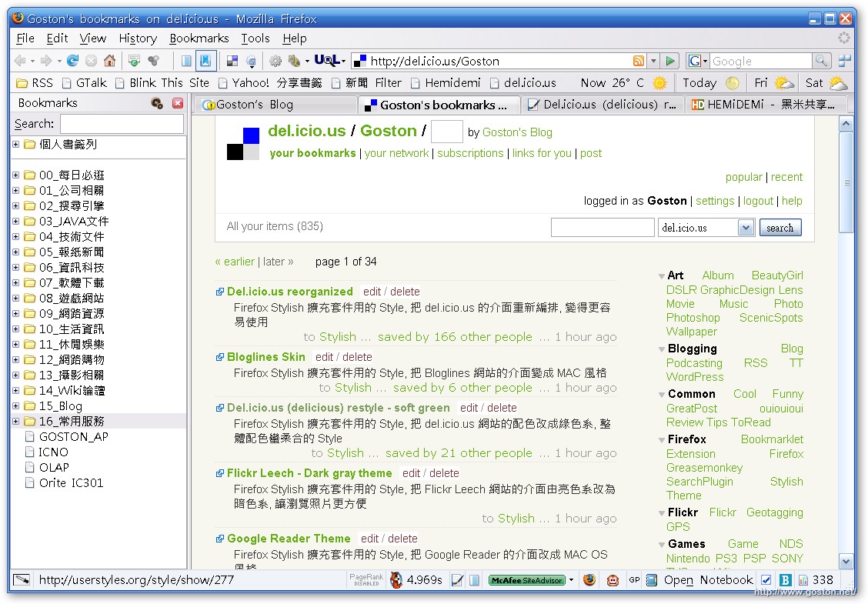This screenshot has height=604, width=868.
Task: Open the del.icio.us search scope dropdown
Action: (x=746, y=228)
